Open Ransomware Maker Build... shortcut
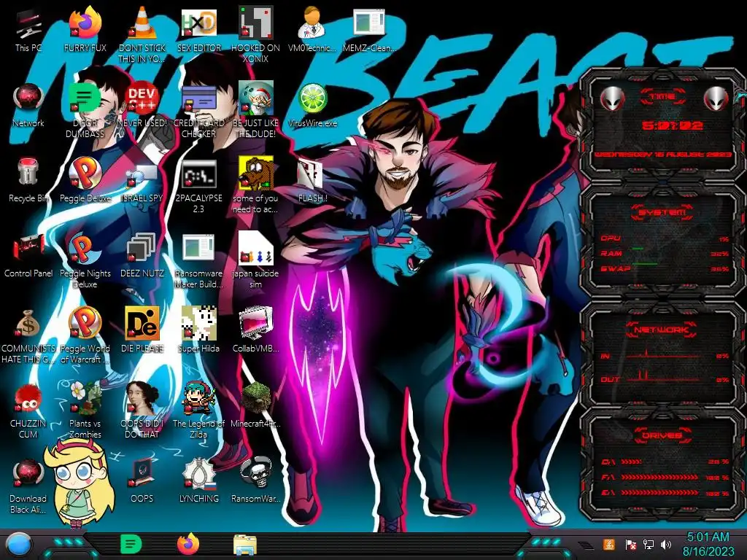The width and height of the screenshot is (747, 560). coord(198,261)
